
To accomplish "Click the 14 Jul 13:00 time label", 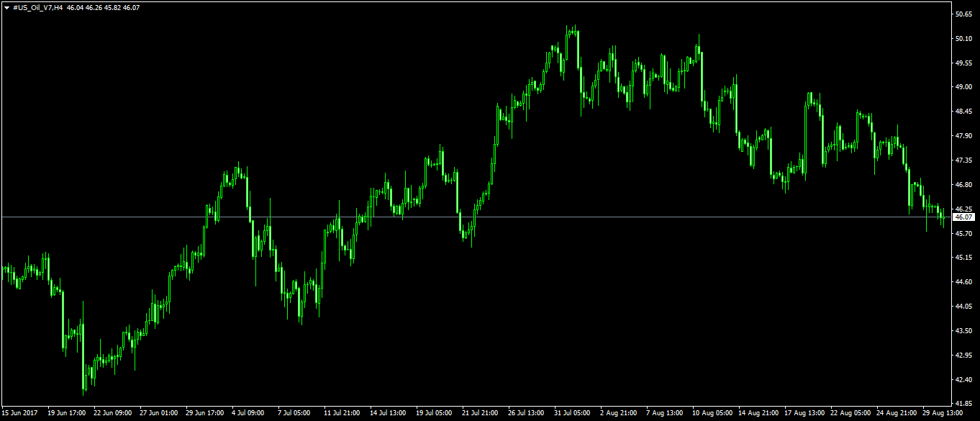I will click(x=389, y=414).
